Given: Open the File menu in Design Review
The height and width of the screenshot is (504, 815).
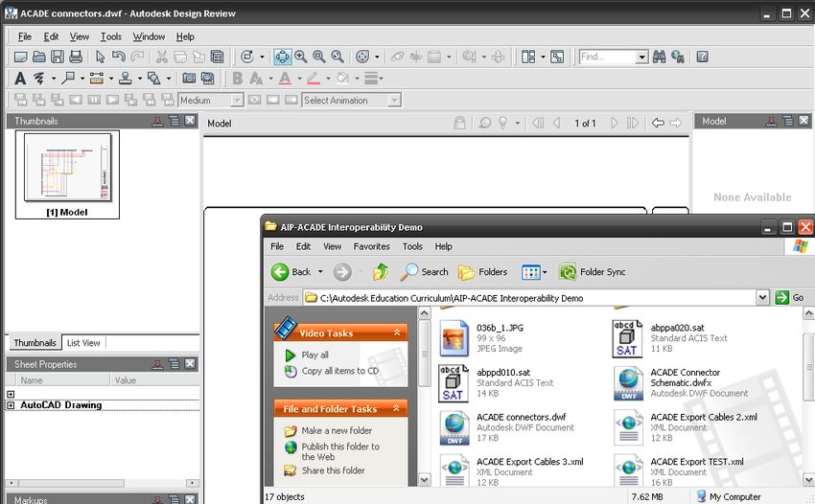Looking at the screenshot, I should click(24, 36).
